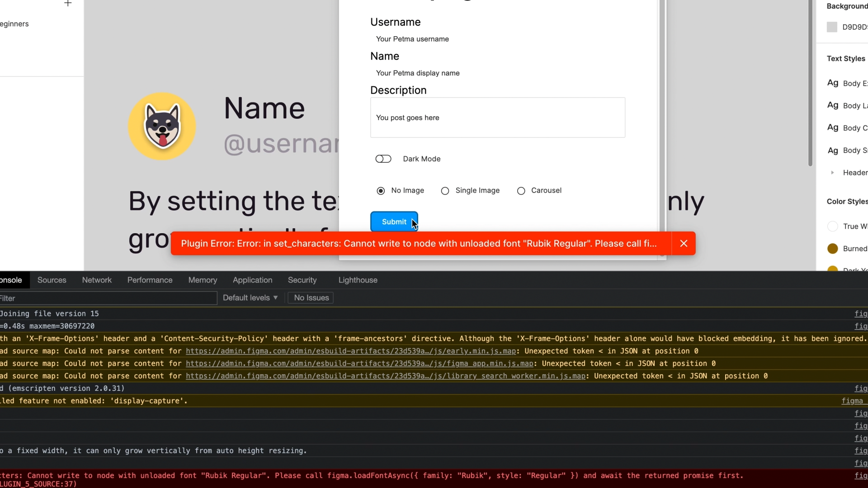This screenshot has height=488, width=868.
Task: Click the right panel scrollbar
Action: tap(810, 83)
